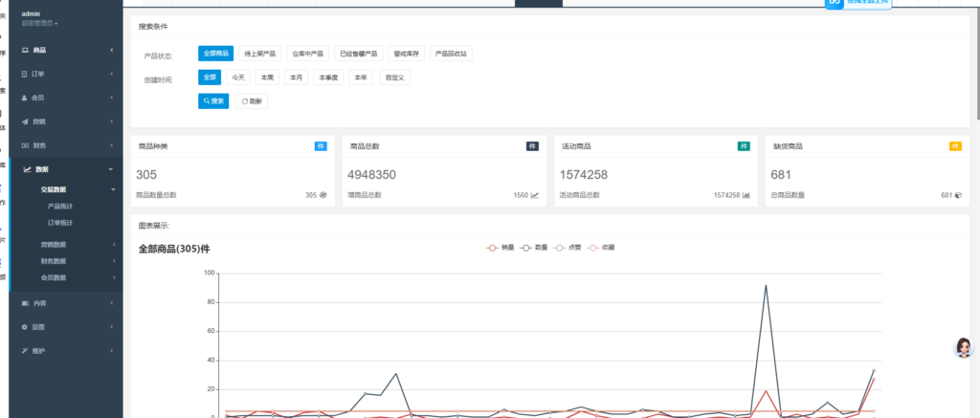Expand the 维护 menu chevron
Viewport: 980px width, 418px height.
click(112, 350)
